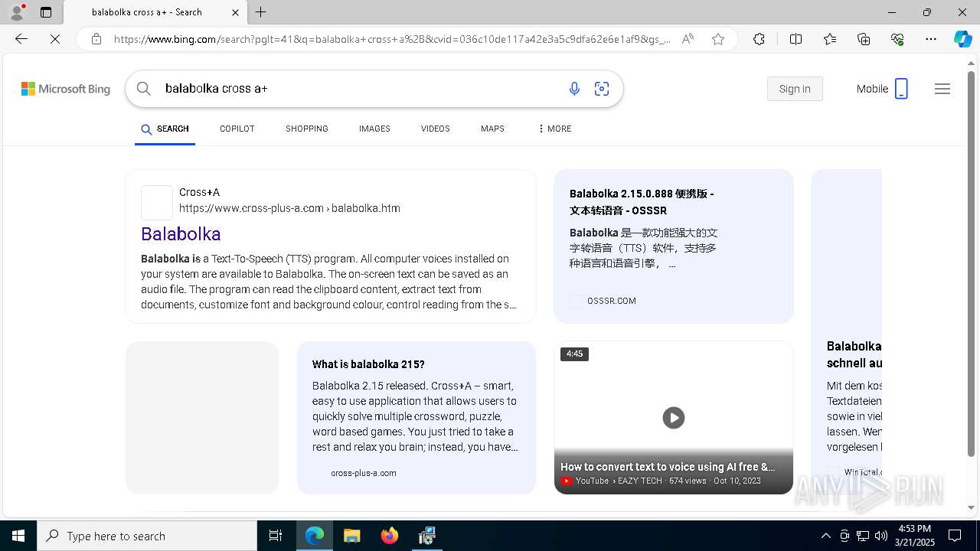Screen dimensions: 980x551
Task: Go back to previous page
Action: (x=21, y=39)
